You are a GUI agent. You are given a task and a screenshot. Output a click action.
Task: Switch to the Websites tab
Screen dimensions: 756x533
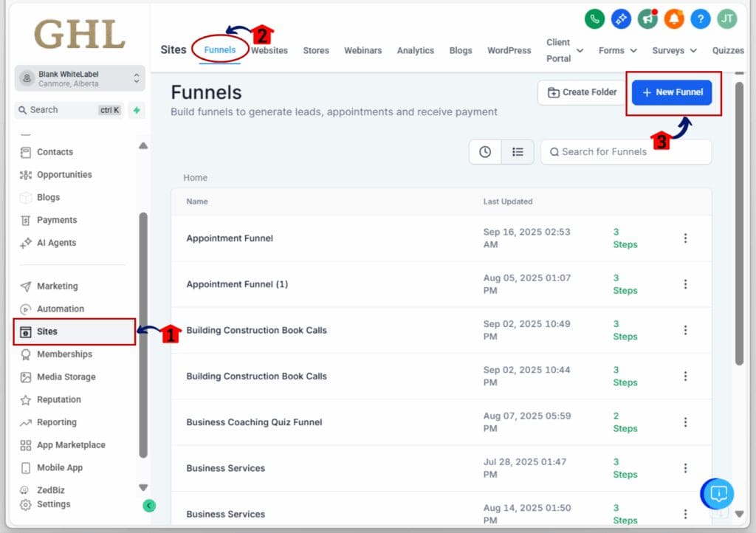[x=269, y=50]
